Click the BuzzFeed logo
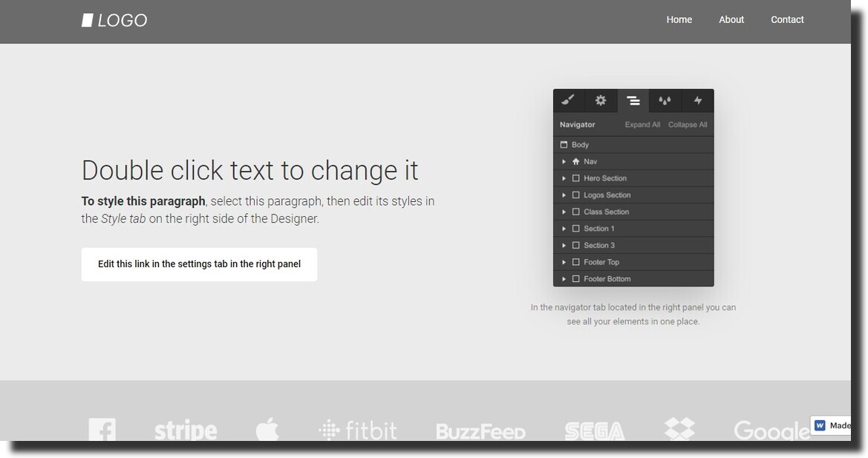The width and height of the screenshot is (868, 458). click(x=480, y=431)
